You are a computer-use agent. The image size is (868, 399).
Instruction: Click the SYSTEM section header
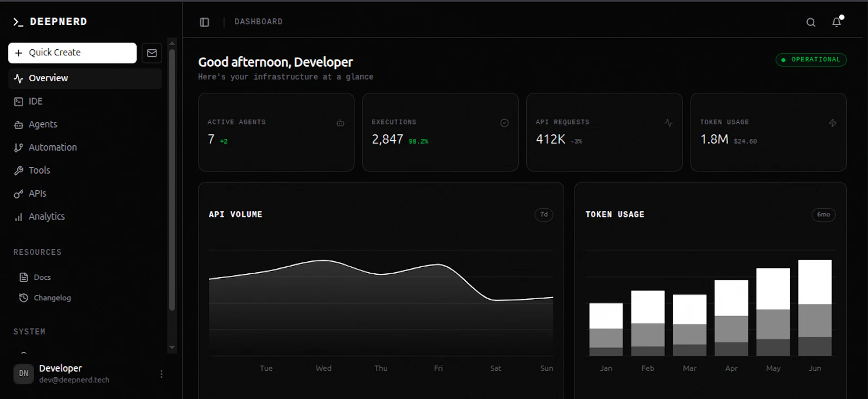pos(29,332)
